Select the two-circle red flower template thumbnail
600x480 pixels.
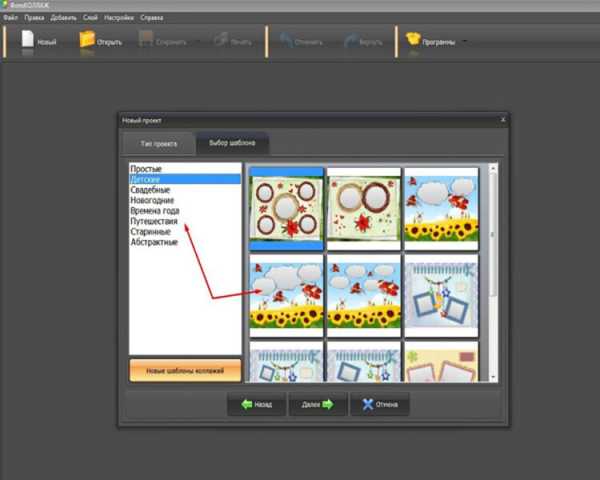click(364, 209)
